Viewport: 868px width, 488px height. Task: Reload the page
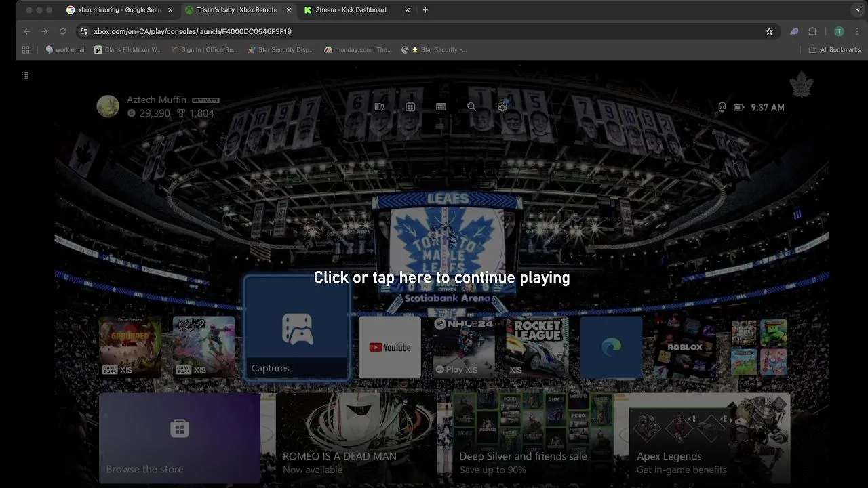(x=62, y=31)
